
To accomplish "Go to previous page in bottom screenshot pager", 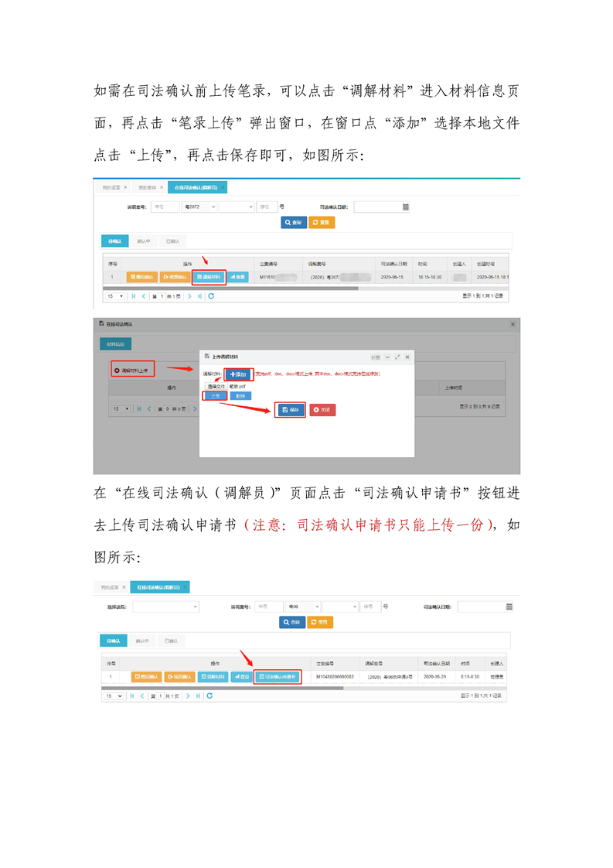I will coord(142,695).
